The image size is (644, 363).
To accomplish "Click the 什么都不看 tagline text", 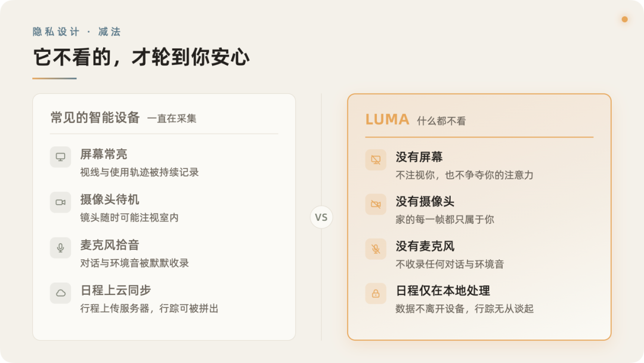I will pyautogui.click(x=441, y=121).
